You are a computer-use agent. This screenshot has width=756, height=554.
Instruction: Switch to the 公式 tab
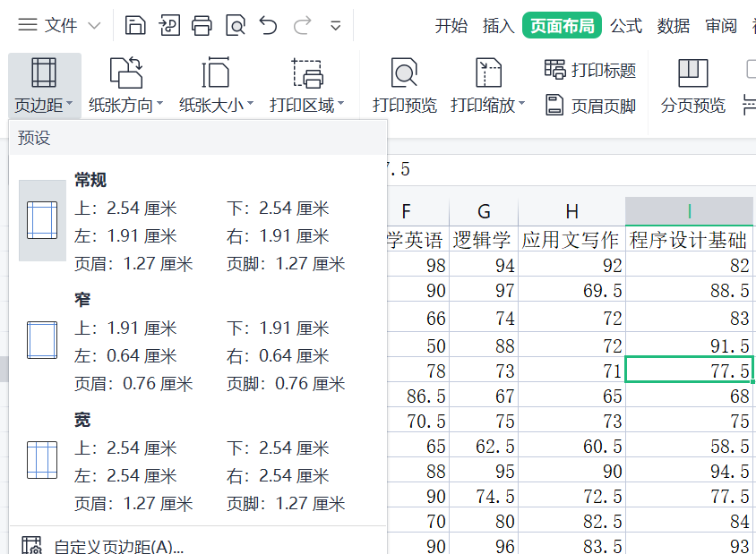point(626,26)
